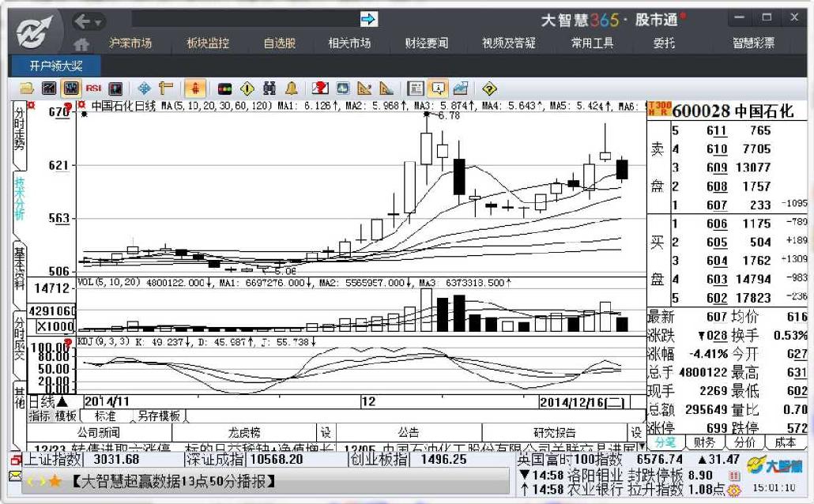
Task: Click the 开户领大奖 tab
Action: pyautogui.click(x=55, y=66)
